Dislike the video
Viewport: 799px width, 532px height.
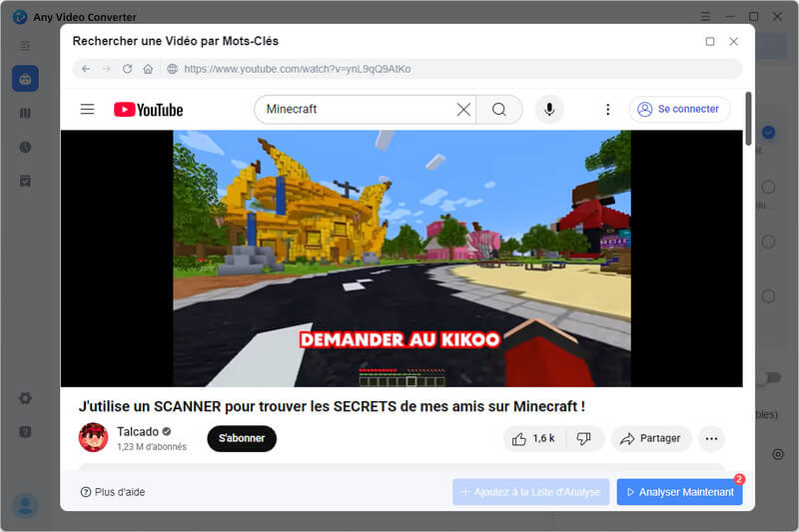click(584, 438)
